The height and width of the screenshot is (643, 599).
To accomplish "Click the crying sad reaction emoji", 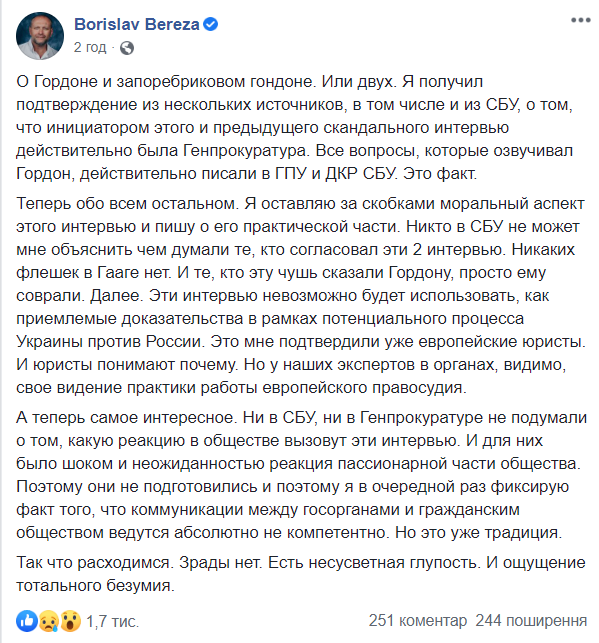I will 48,621.
